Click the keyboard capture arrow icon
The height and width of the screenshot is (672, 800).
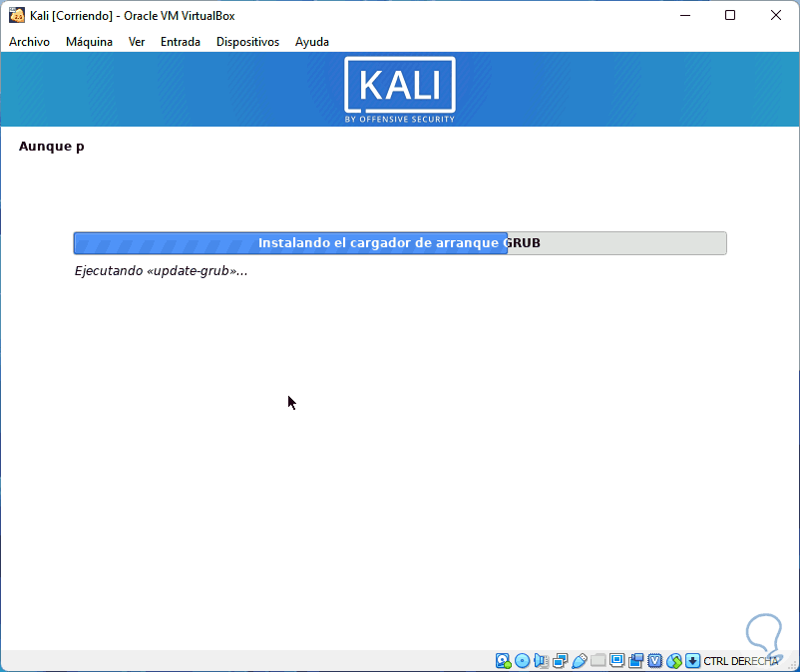692,661
